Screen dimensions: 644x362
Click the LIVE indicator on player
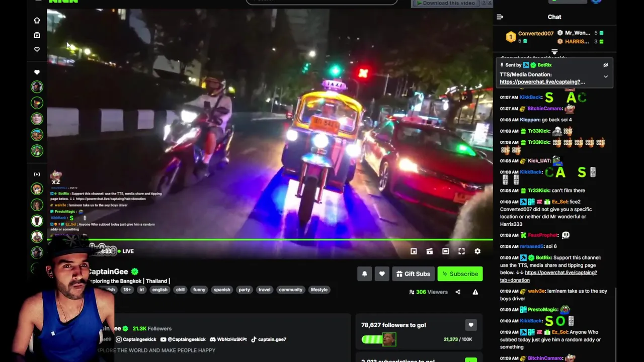click(x=125, y=251)
